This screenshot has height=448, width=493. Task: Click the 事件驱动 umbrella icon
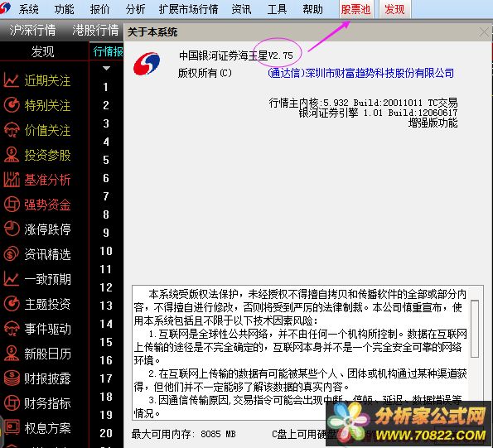tap(12, 329)
